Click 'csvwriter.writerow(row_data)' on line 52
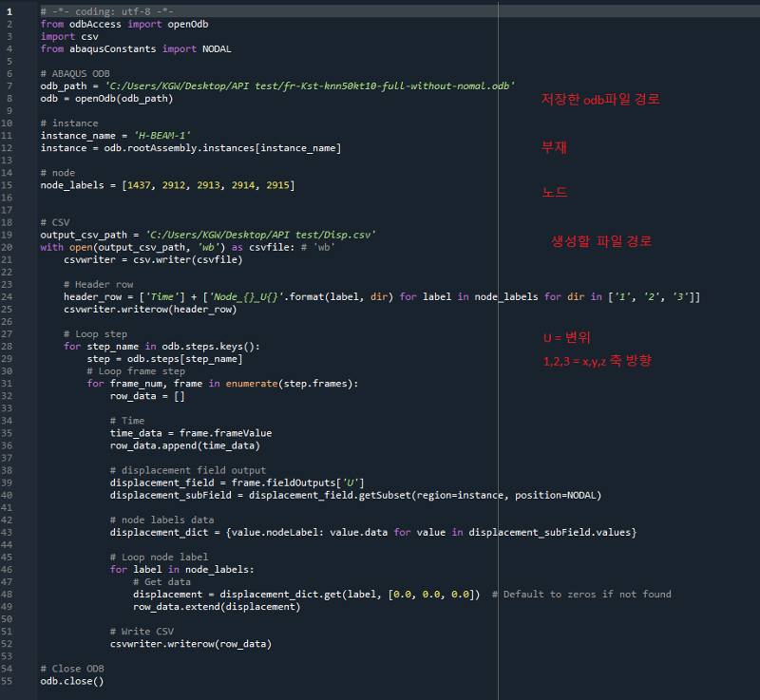 tap(191, 644)
